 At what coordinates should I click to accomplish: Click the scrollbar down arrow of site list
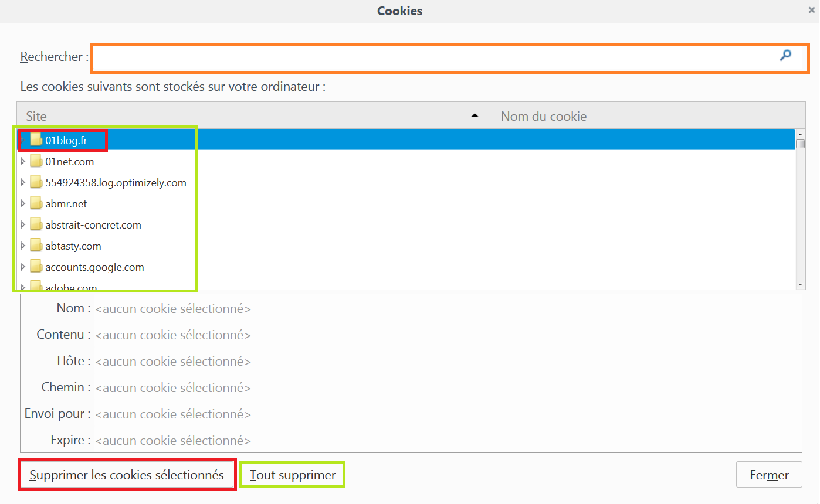[x=801, y=284]
